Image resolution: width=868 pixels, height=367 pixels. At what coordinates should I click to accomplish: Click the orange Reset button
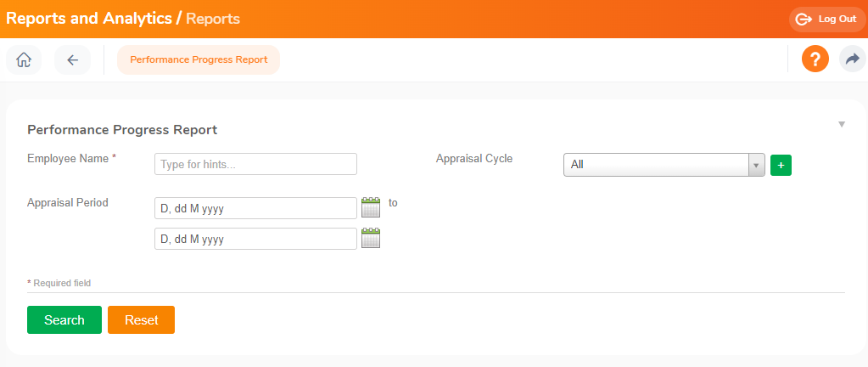141,320
